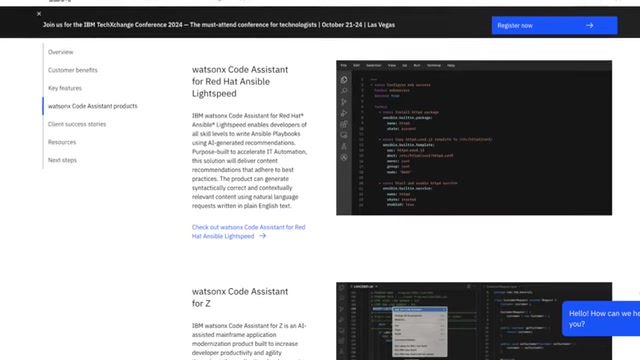Screen dimensions: 640x360
Task: Click the arrow icon in Register now
Action: click(589, 25)
